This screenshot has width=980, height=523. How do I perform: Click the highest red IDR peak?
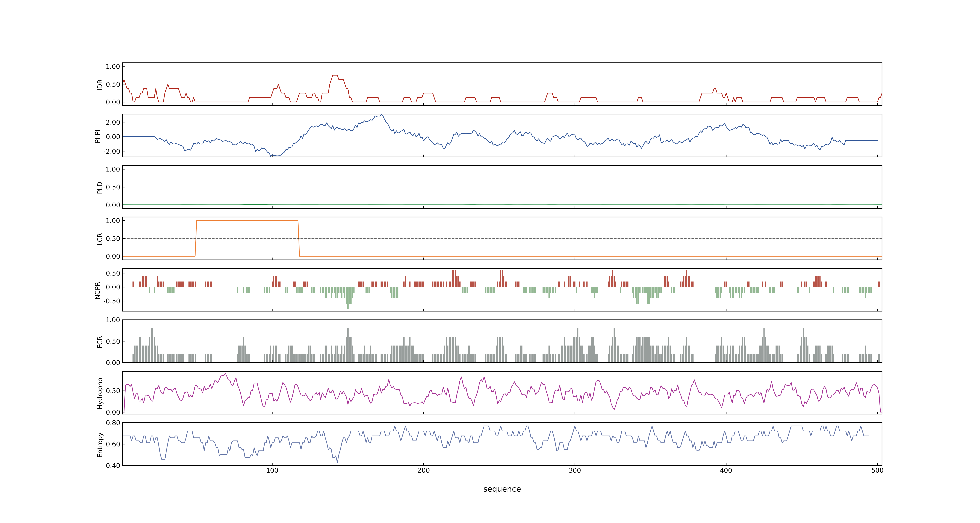click(335, 75)
